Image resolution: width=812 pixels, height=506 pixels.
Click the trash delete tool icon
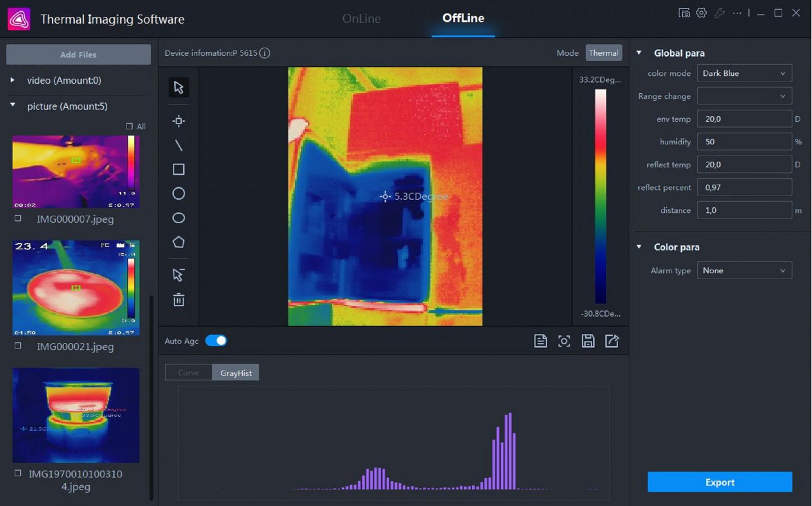point(179,300)
